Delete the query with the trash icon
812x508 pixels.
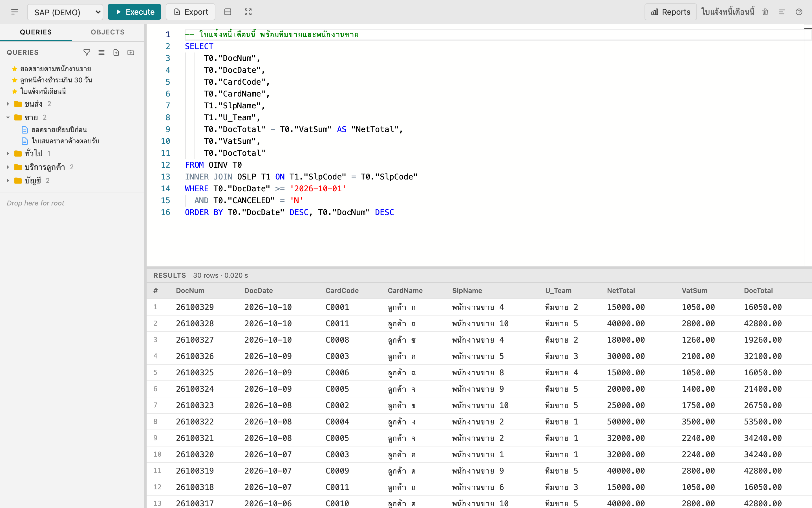(765, 12)
